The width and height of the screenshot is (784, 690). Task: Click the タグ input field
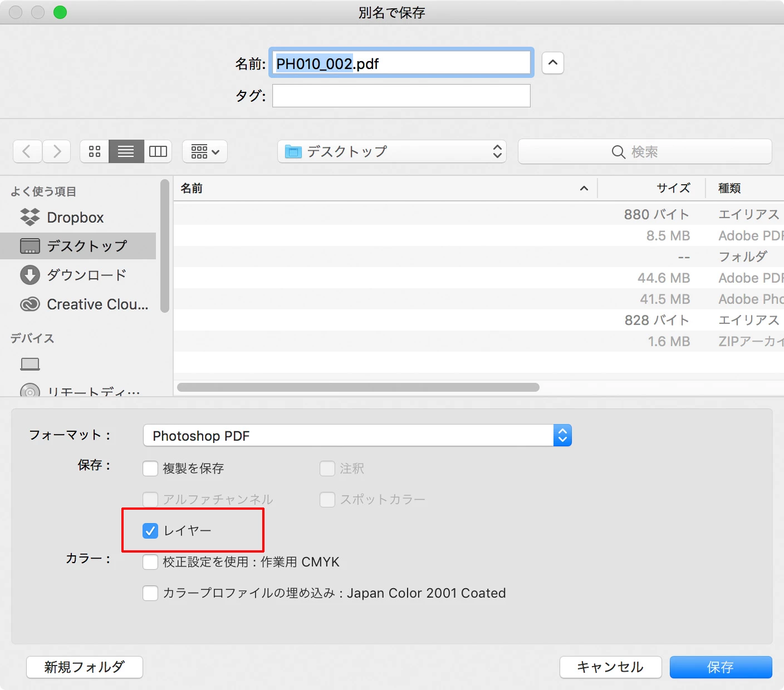(x=401, y=96)
